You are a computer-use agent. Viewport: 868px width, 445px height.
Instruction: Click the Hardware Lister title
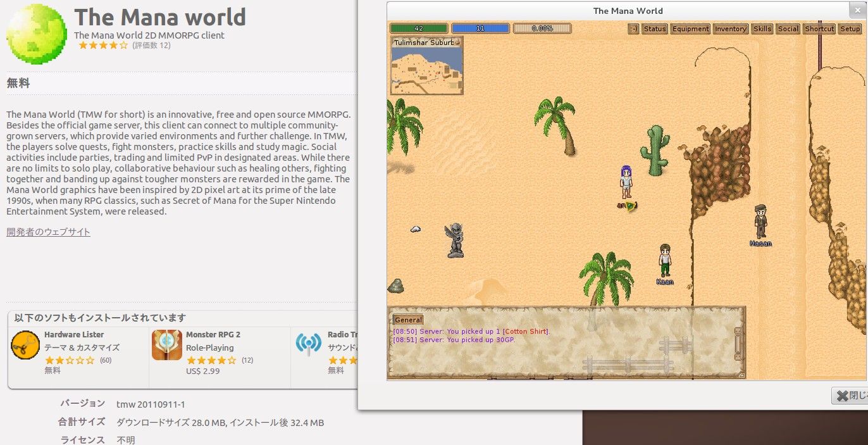click(74, 334)
